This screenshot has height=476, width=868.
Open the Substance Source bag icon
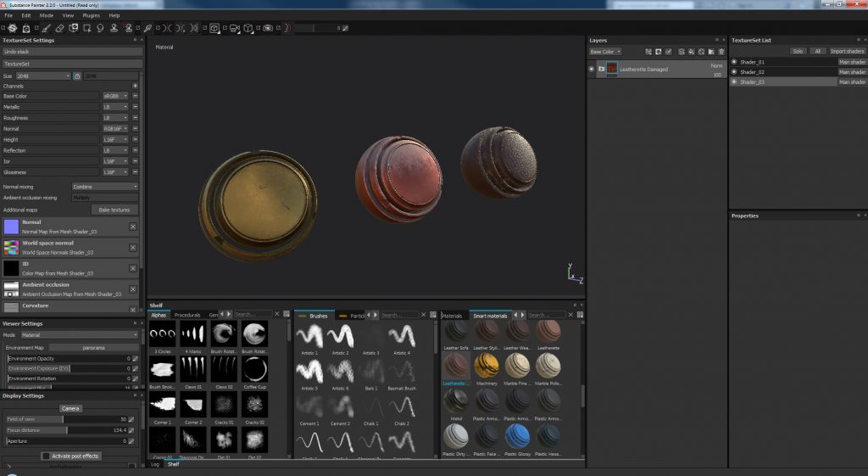[25, 28]
